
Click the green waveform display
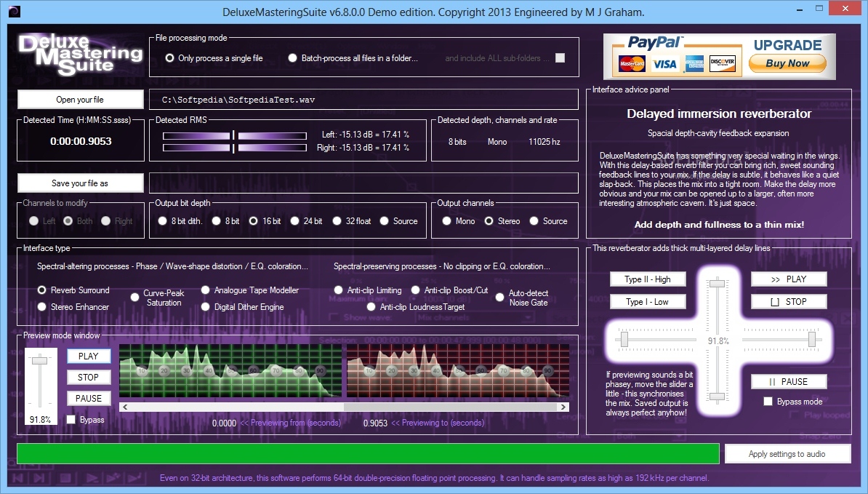[230, 370]
